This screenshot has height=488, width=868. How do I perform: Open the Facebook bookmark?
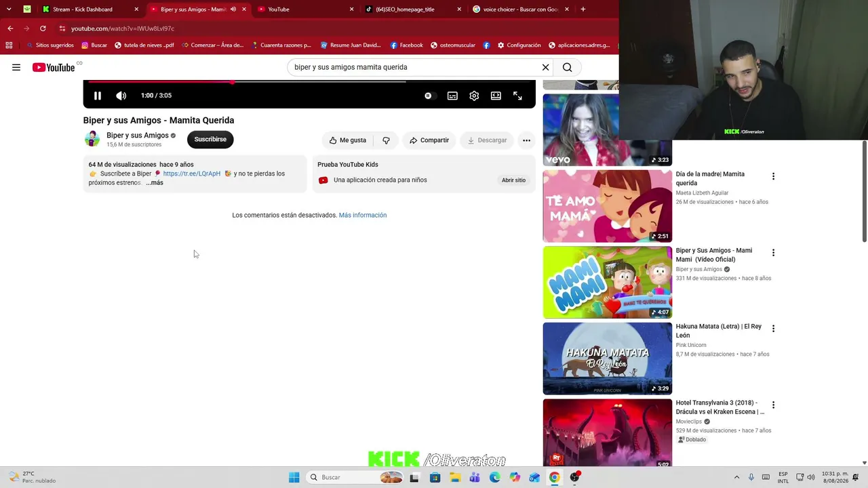406,45
